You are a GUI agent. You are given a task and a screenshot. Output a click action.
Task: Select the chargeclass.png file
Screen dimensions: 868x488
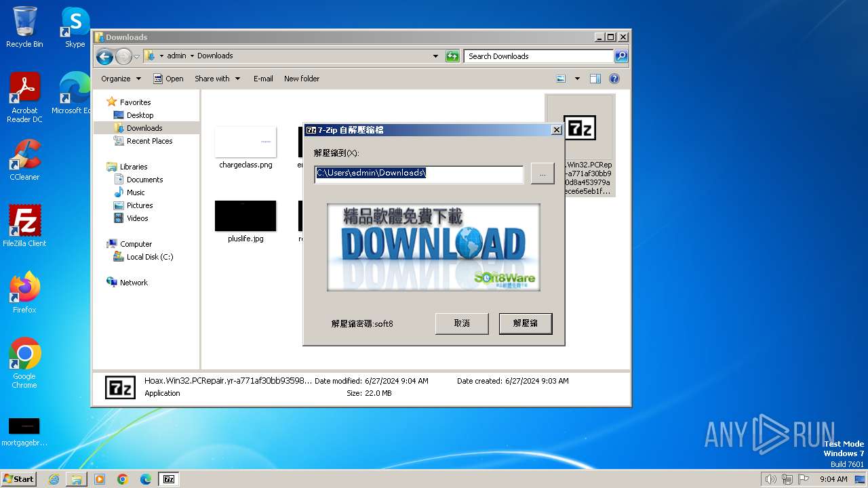pyautogui.click(x=245, y=148)
